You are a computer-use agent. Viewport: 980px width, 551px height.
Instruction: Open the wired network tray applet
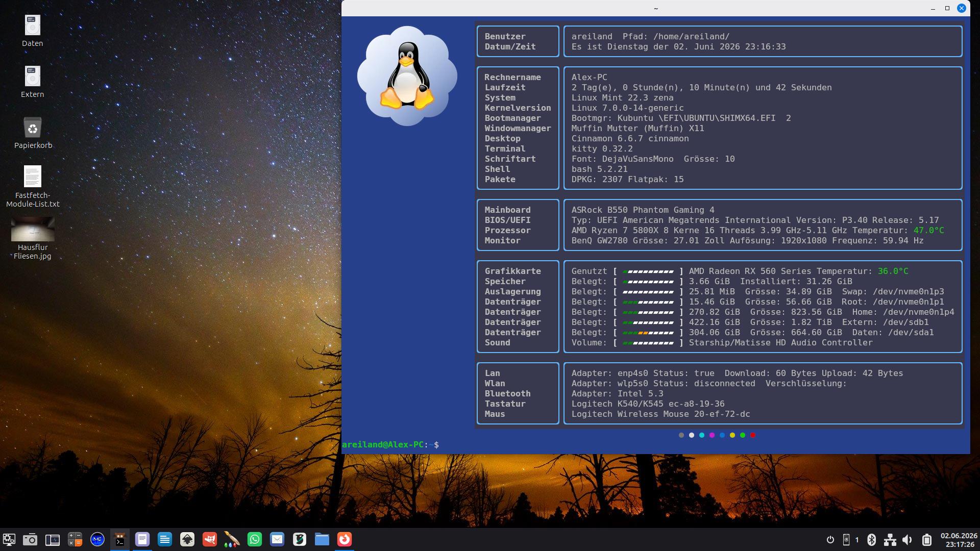pos(890,540)
